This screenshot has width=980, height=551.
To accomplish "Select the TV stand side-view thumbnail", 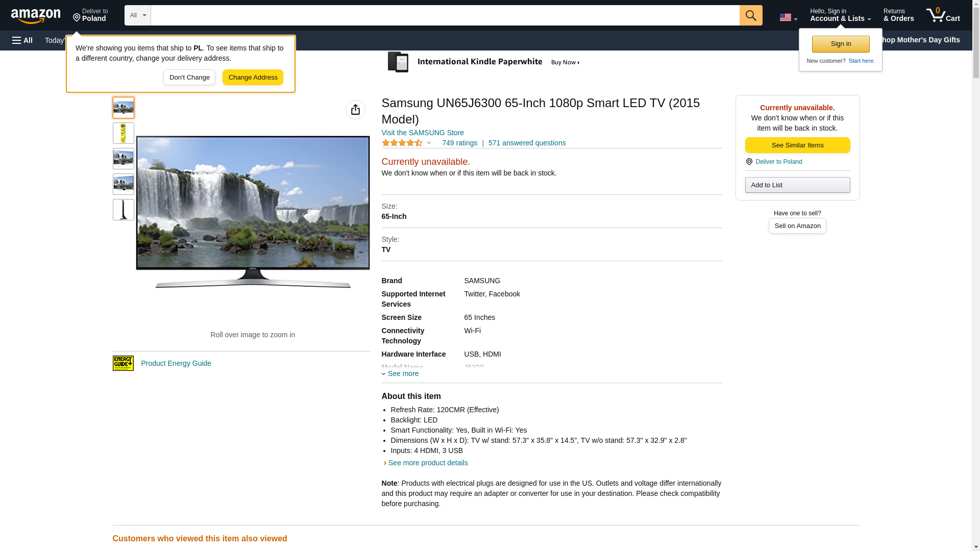I will click(123, 210).
